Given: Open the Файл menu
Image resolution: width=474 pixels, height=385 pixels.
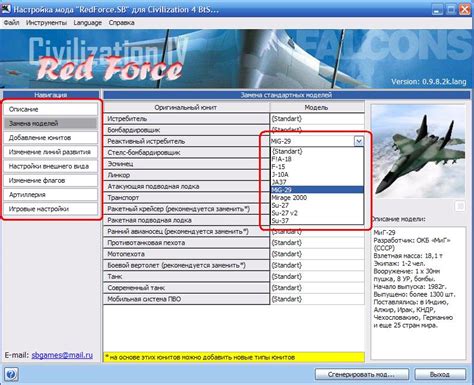Looking at the screenshot, I should pyautogui.click(x=11, y=23).
